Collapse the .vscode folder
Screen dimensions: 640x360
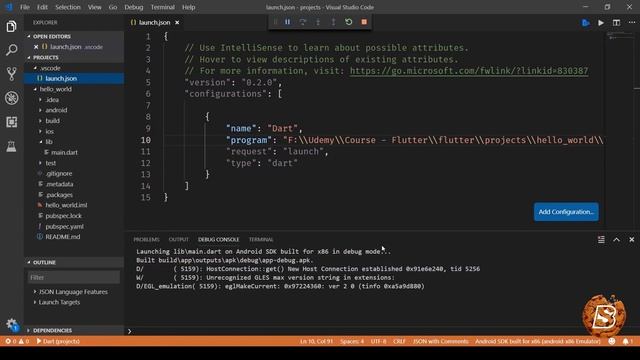[x=35, y=68]
